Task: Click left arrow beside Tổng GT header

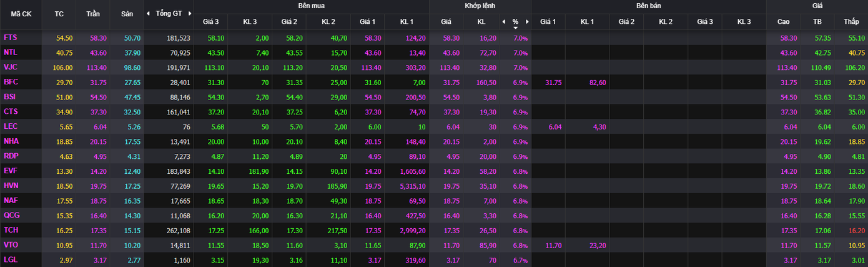Action: 148,14
